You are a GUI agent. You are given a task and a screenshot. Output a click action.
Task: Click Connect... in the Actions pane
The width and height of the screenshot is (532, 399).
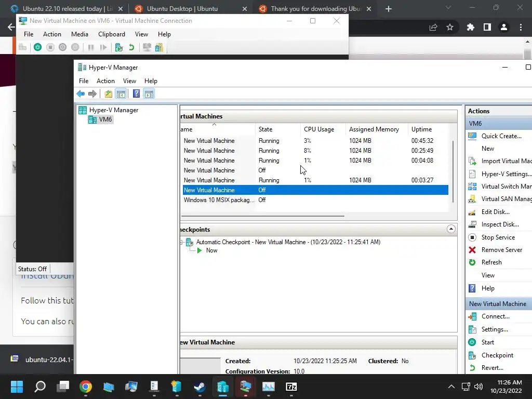click(495, 316)
